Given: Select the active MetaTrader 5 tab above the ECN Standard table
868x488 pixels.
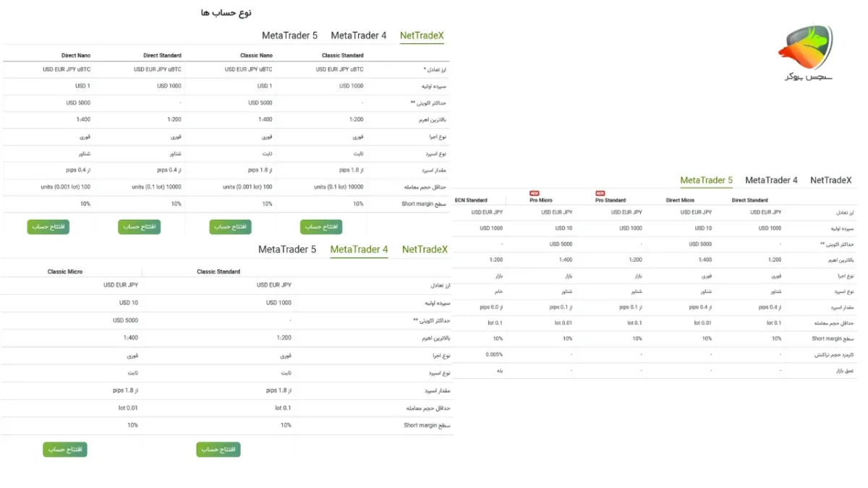Looking at the screenshot, I should (707, 180).
